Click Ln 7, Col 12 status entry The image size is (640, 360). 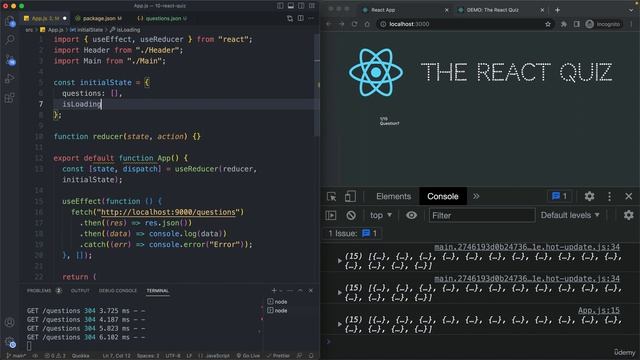[x=117, y=356]
